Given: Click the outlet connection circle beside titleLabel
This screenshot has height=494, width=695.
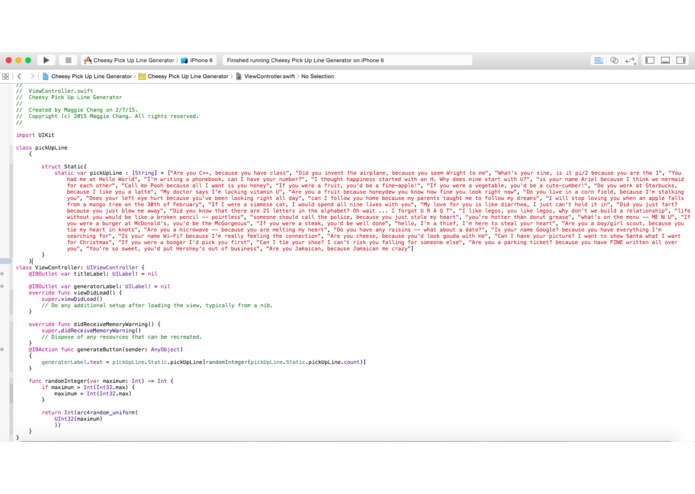Looking at the screenshot, I should 2,274.
